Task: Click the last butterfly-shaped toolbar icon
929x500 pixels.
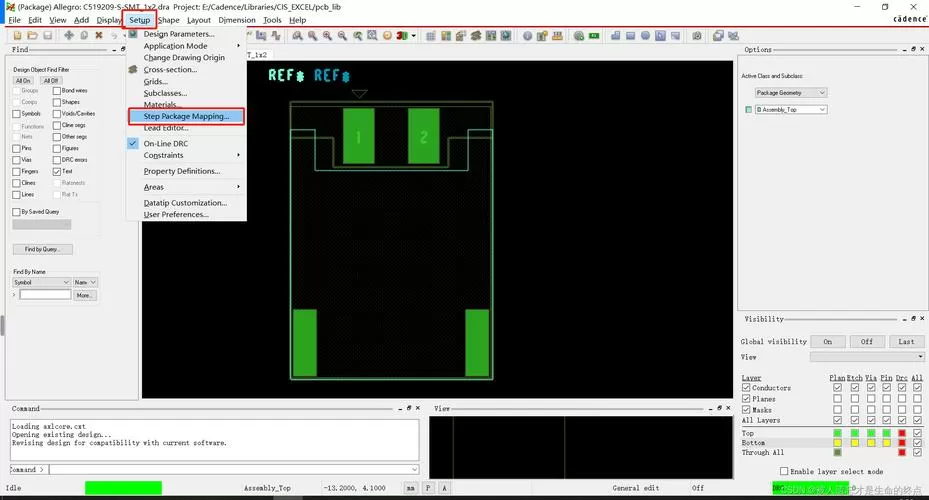Action: [733, 36]
